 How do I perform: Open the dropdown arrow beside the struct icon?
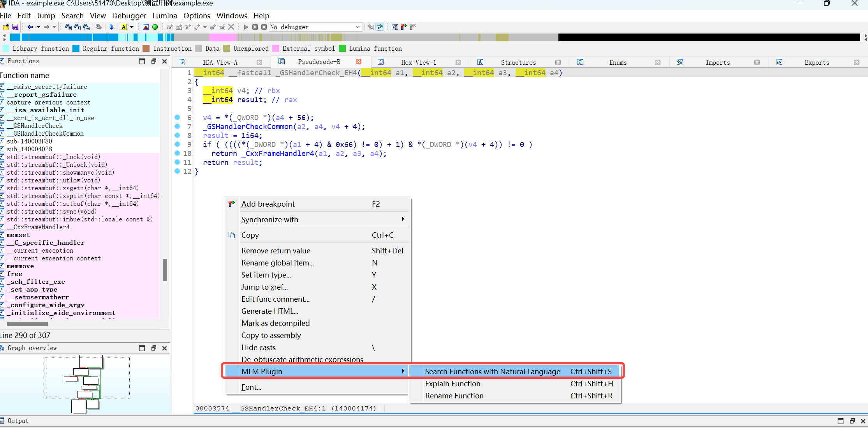point(205,27)
